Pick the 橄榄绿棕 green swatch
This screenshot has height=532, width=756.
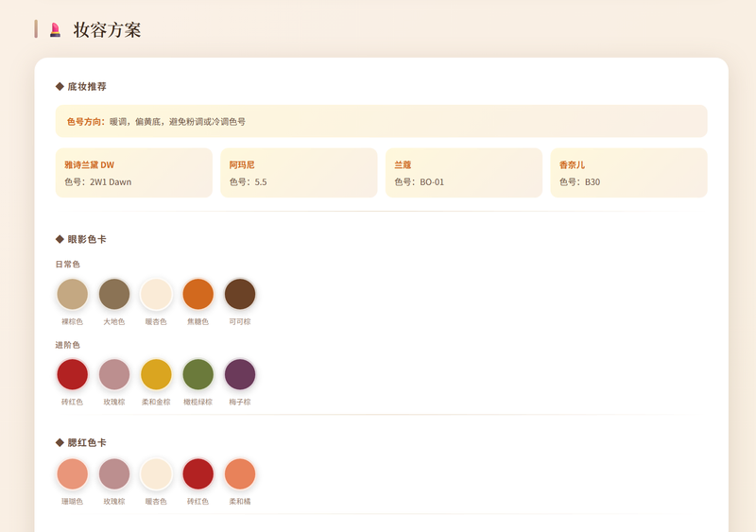coord(198,374)
